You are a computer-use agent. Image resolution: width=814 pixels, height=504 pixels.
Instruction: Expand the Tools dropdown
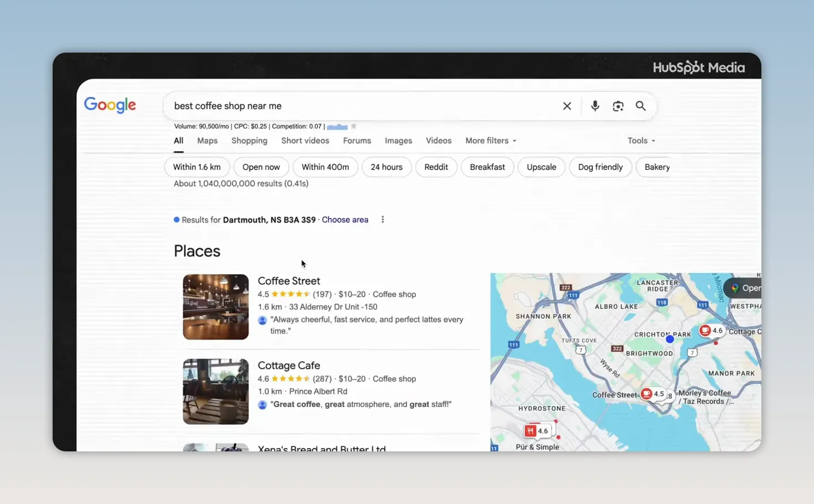tap(641, 141)
